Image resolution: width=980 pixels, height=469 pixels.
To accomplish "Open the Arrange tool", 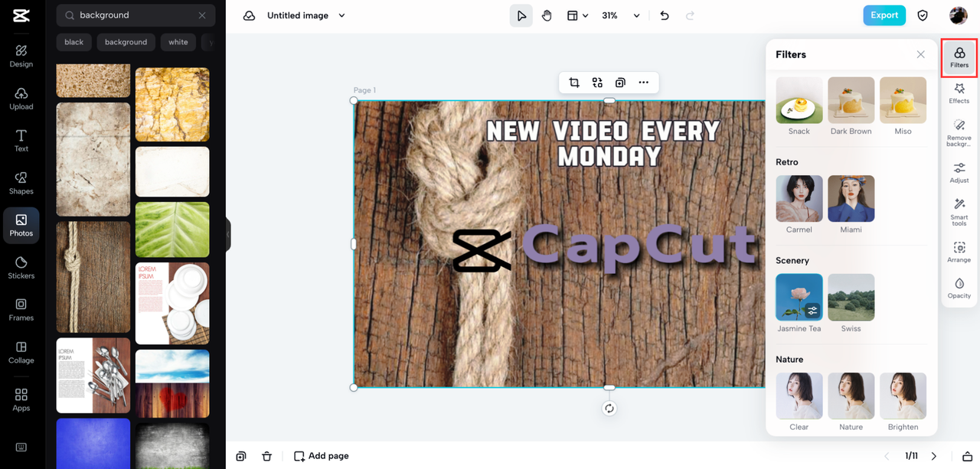I will tap(959, 252).
